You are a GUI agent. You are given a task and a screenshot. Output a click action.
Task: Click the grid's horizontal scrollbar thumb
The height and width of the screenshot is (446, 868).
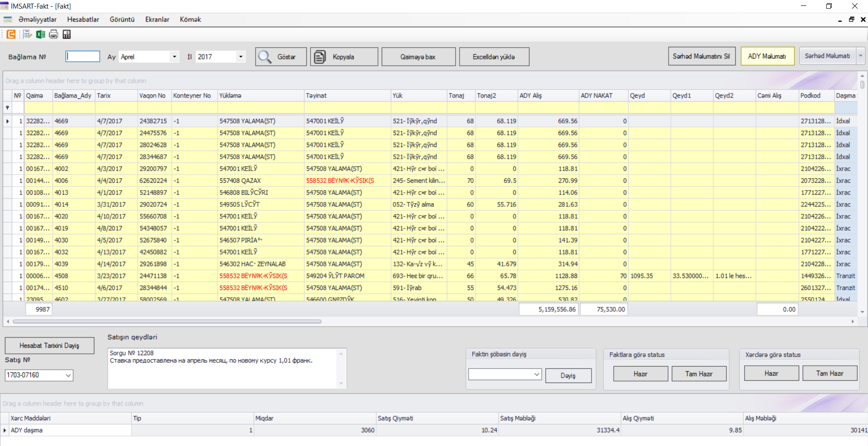[x=167, y=321]
